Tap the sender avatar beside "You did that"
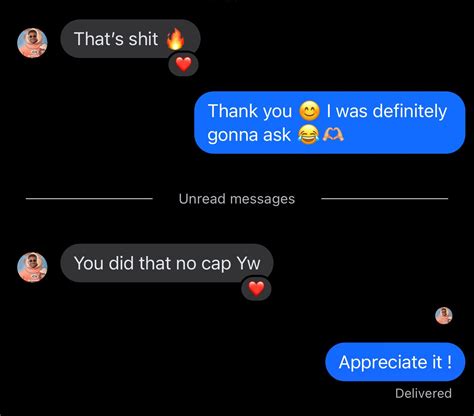 click(x=32, y=267)
